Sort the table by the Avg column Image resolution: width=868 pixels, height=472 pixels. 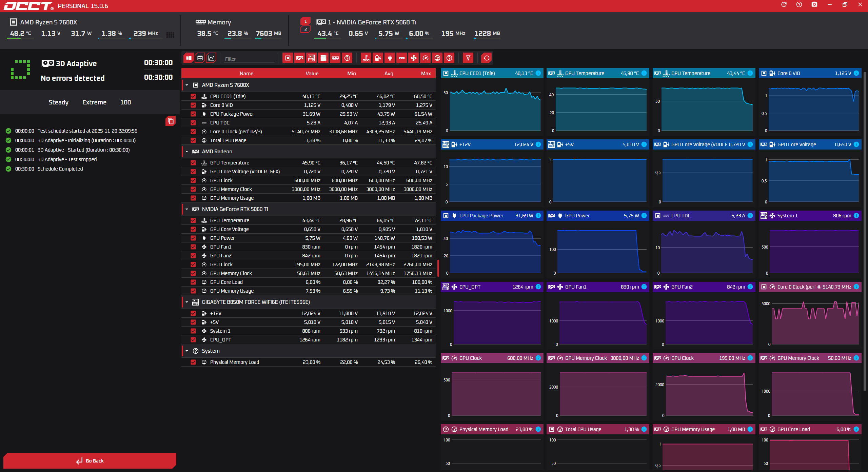coord(389,74)
